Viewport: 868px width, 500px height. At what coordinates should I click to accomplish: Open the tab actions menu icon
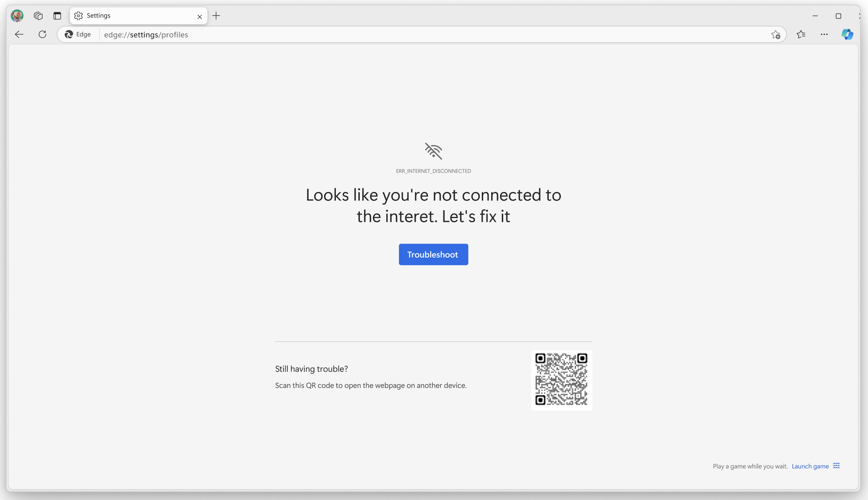click(57, 16)
